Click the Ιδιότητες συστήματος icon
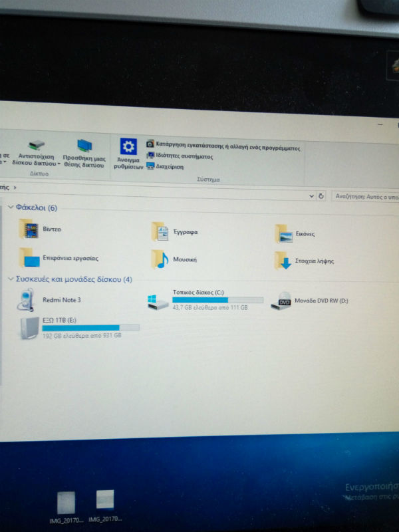 [150, 156]
